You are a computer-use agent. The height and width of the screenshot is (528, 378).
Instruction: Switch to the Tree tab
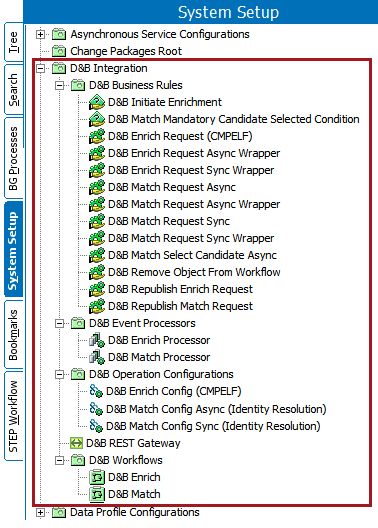click(13, 42)
